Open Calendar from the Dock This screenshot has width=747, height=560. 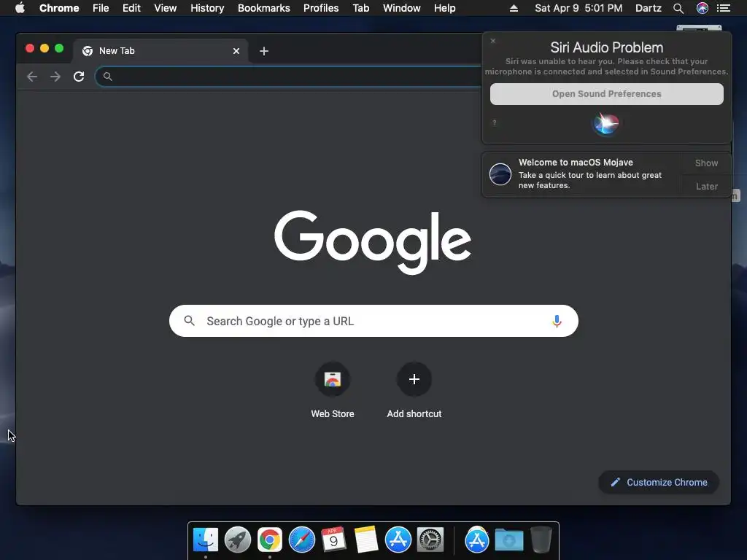point(333,540)
